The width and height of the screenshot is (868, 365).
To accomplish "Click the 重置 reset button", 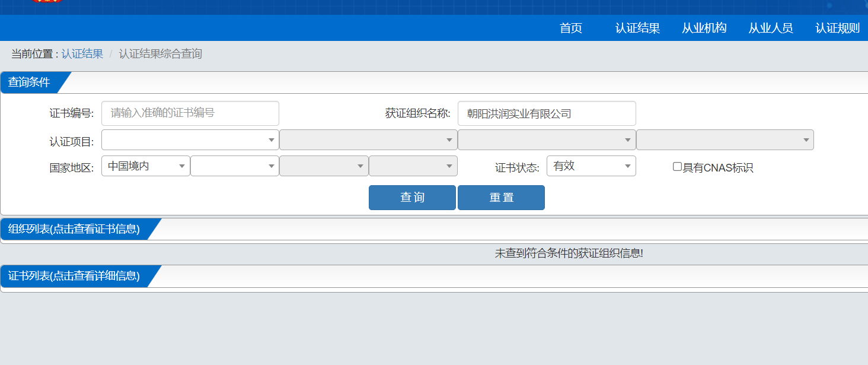I will click(501, 198).
